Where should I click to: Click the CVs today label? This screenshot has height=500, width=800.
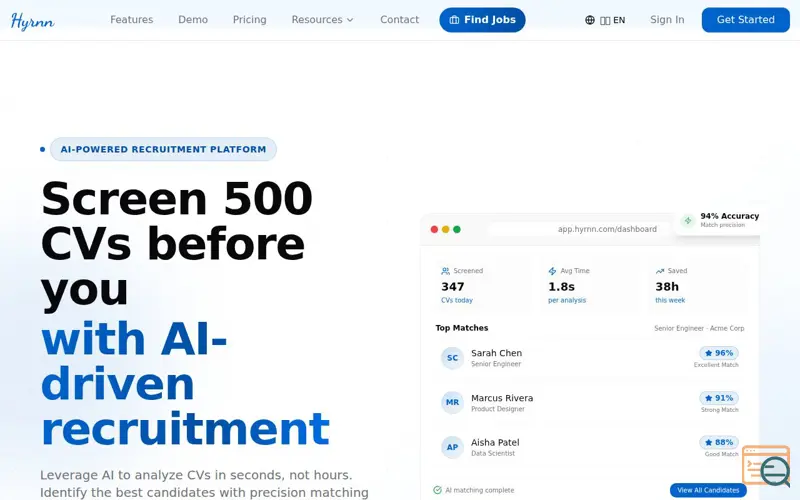[x=457, y=300]
